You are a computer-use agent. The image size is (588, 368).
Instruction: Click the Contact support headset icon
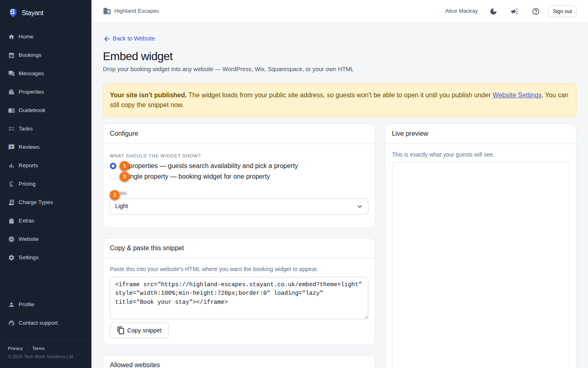tap(11, 323)
